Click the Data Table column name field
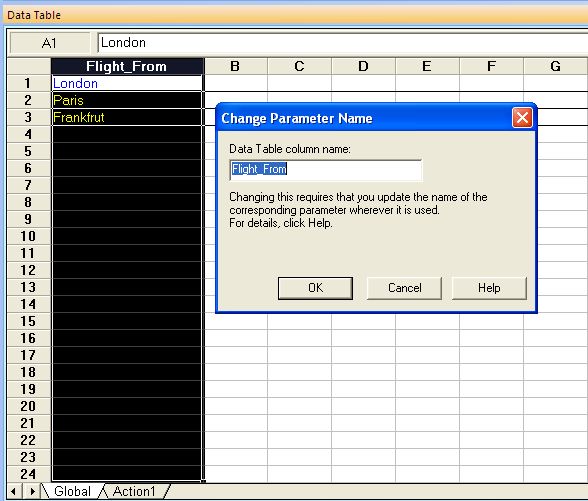 326,170
